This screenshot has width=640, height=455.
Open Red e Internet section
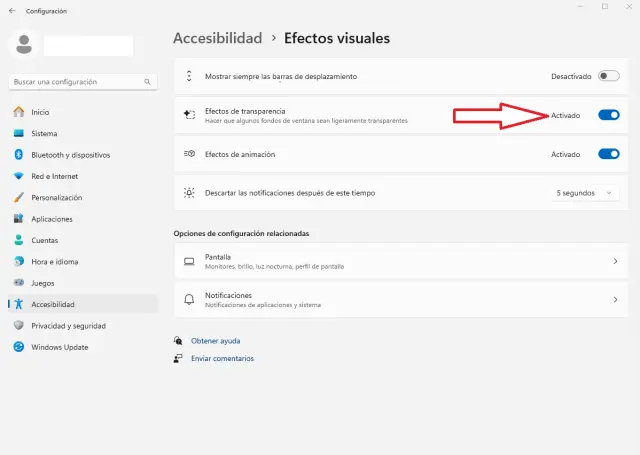[x=56, y=176]
